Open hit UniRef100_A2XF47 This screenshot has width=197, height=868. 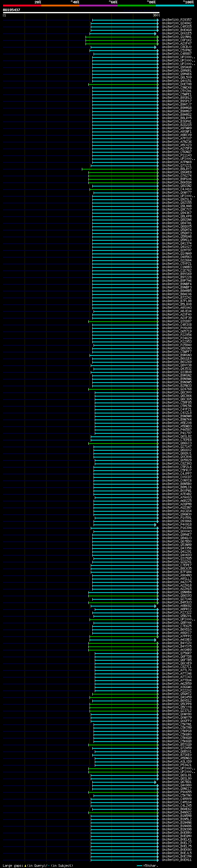177,43
